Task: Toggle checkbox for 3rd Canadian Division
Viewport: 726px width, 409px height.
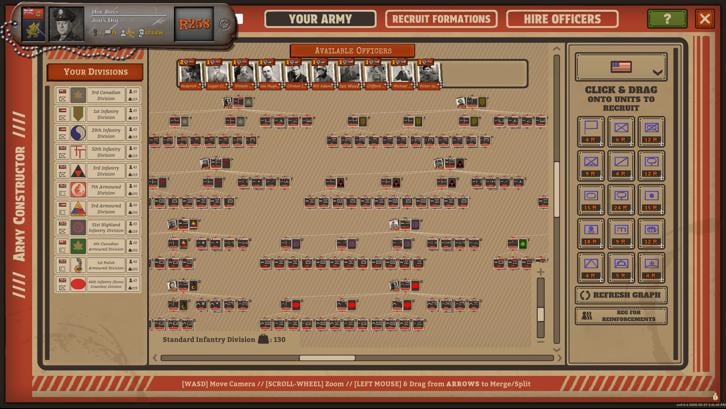Action: pos(63,99)
